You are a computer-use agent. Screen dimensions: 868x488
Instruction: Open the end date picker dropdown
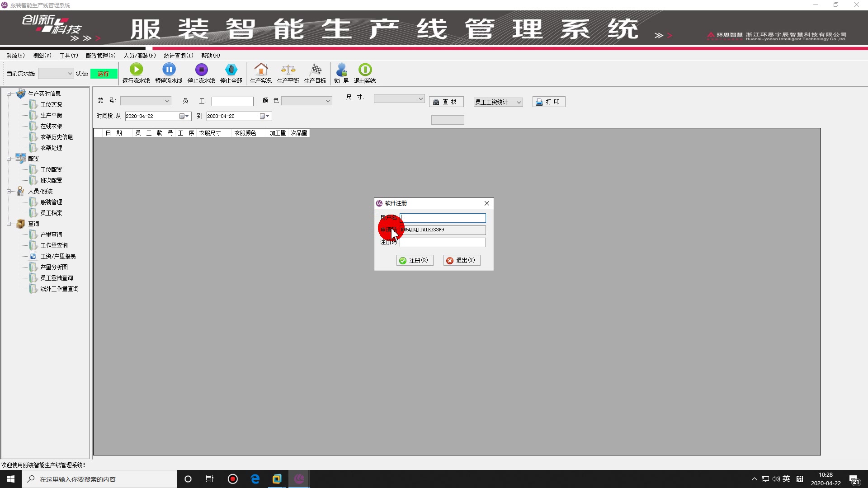pos(265,116)
